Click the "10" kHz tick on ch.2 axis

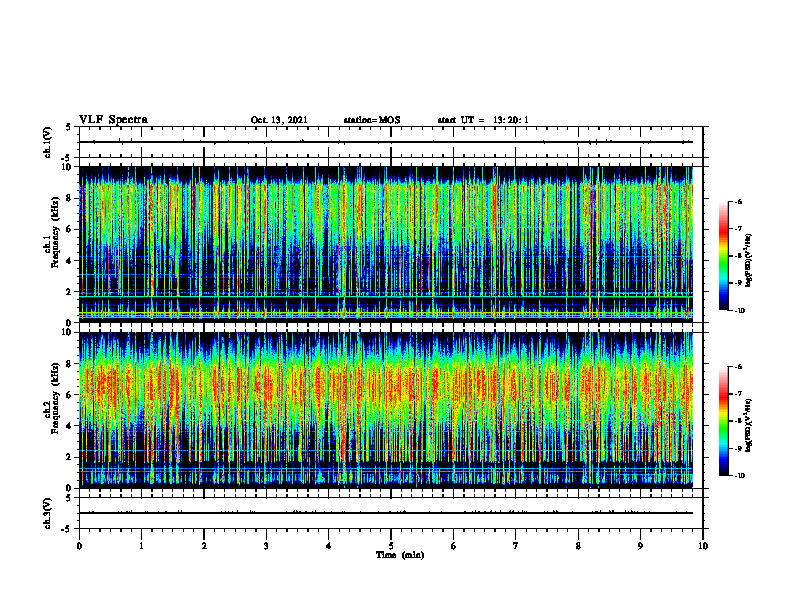click(x=68, y=333)
